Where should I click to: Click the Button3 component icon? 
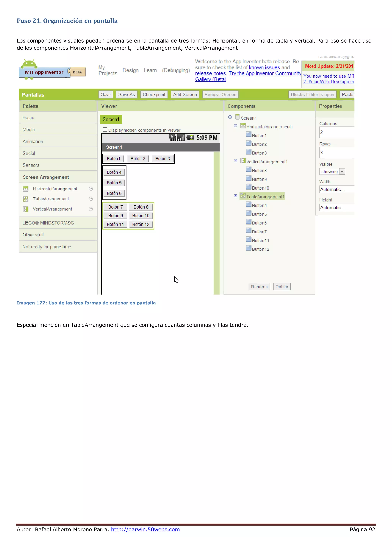coord(249,152)
